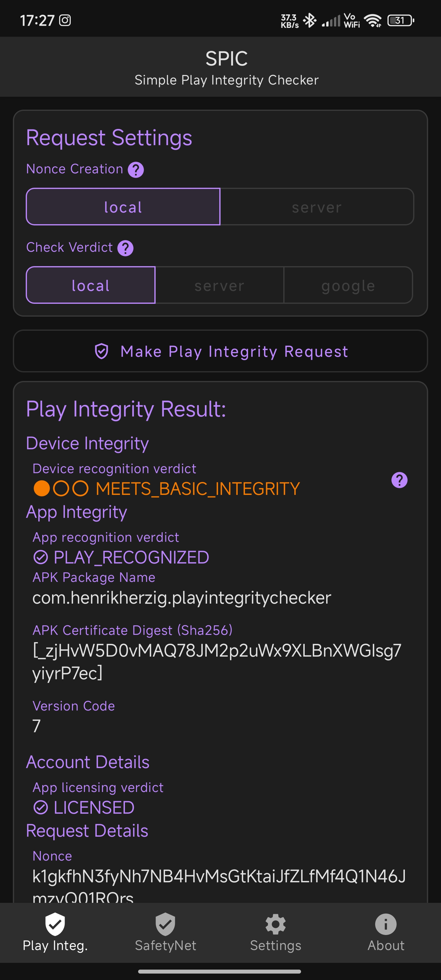Screen dimensions: 441x980
Task: Open the Settings tab
Action: (x=276, y=933)
